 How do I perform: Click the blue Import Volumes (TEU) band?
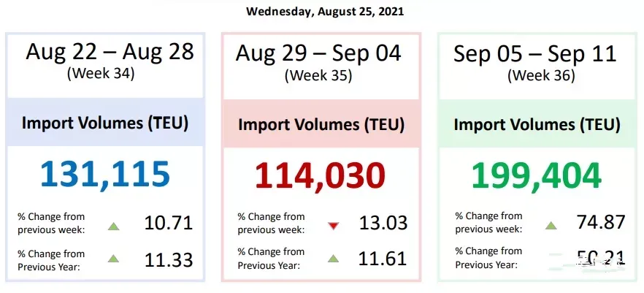click(x=105, y=123)
